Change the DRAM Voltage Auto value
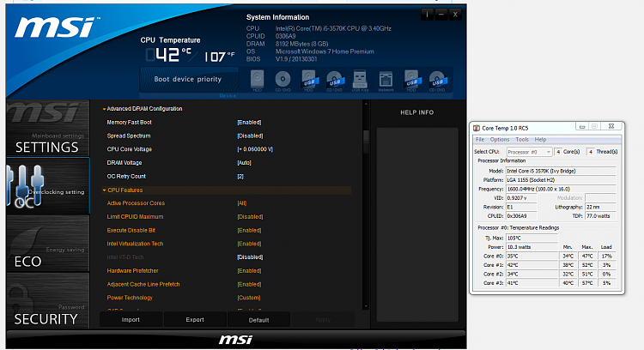 tap(244, 163)
